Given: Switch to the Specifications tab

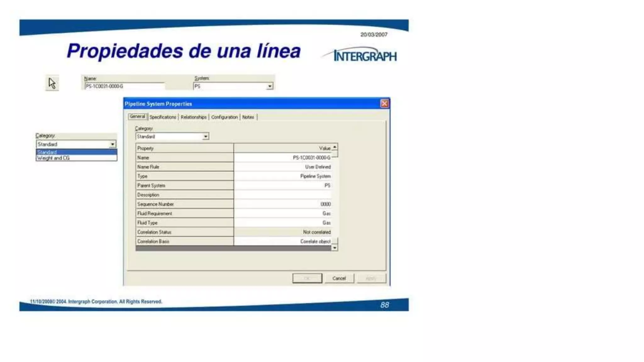Looking at the screenshot, I should click(163, 117).
